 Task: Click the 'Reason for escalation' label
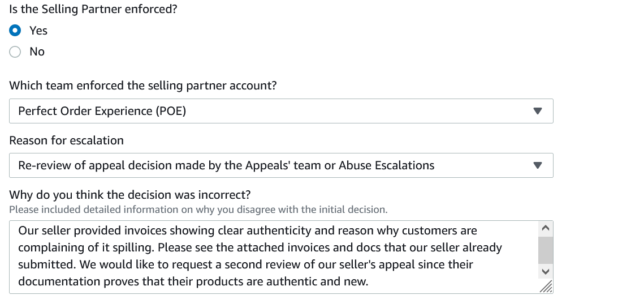point(66,140)
